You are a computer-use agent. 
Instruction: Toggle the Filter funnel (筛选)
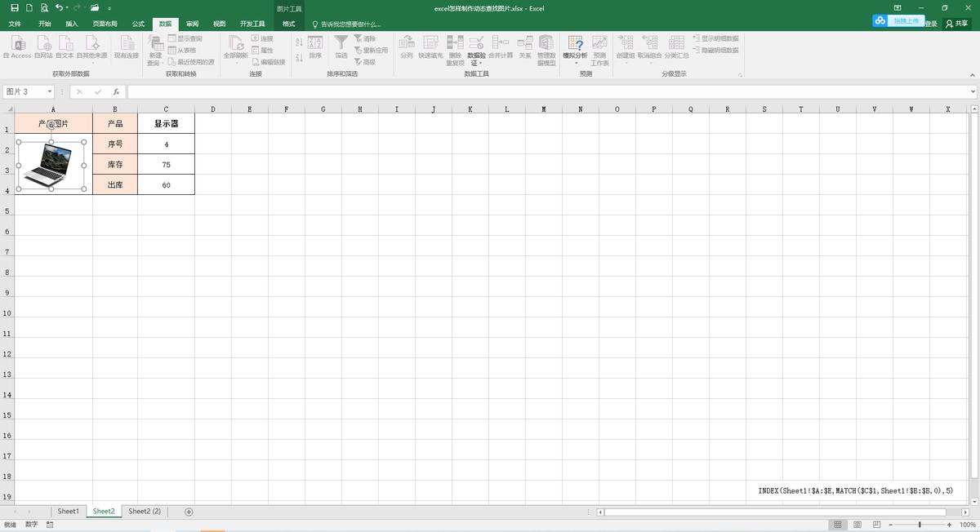click(x=341, y=47)
